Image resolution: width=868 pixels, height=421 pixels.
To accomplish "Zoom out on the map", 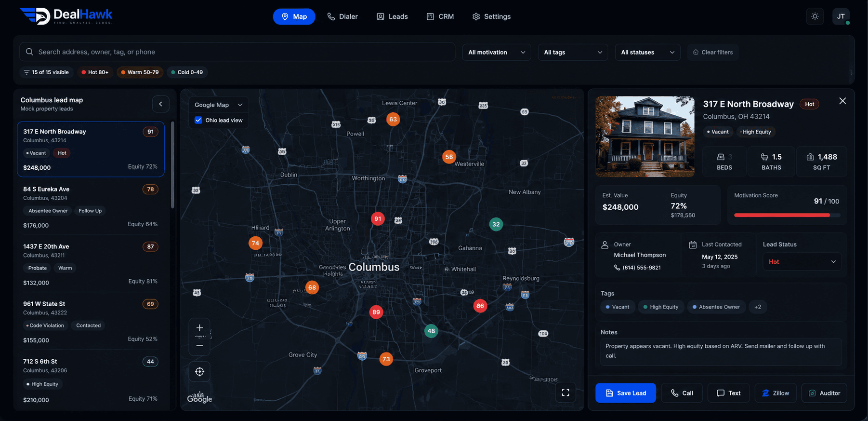I will pos(199,346).
